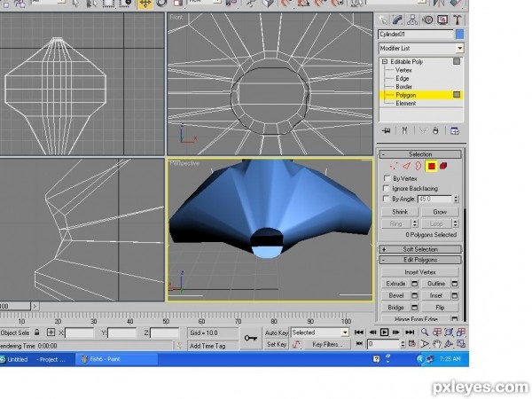Select the Element sub-object cube icon
The image size is (532, 399).
[x=443, y=166]
